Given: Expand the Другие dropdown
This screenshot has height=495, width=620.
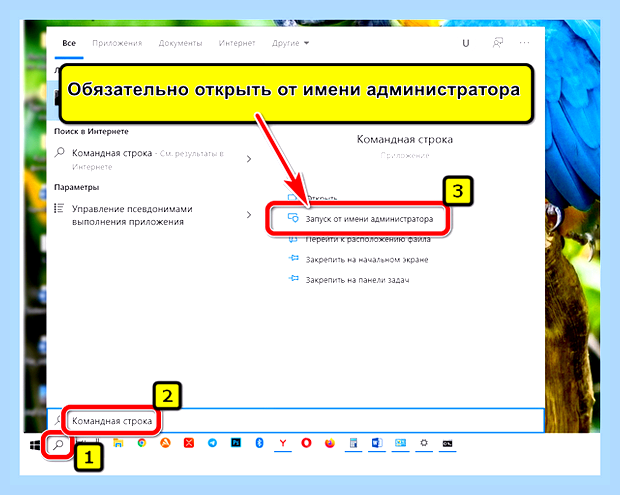Looking at the screenshot, I should tap(290, 43).
